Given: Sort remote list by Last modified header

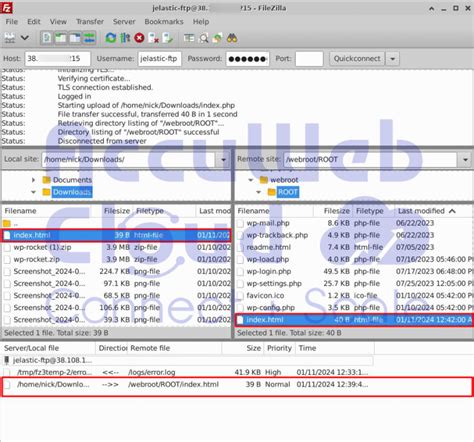Looking at the screenshot, I should point(433,211).
